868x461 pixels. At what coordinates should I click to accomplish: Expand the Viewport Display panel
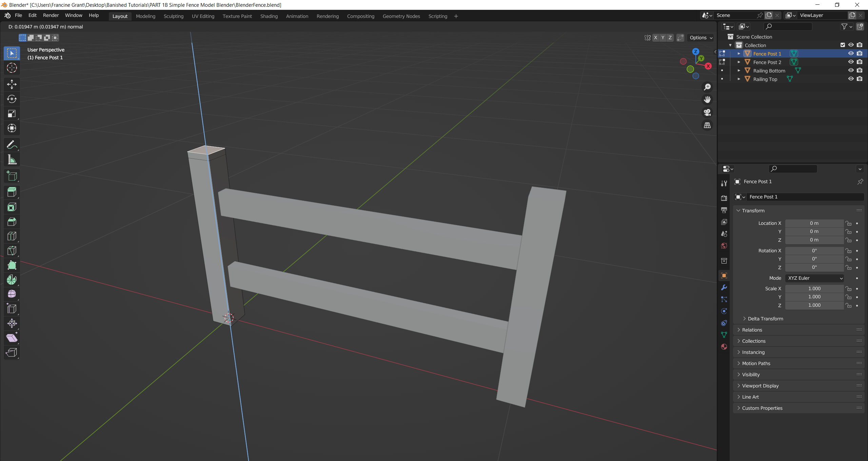coord(760,386)
